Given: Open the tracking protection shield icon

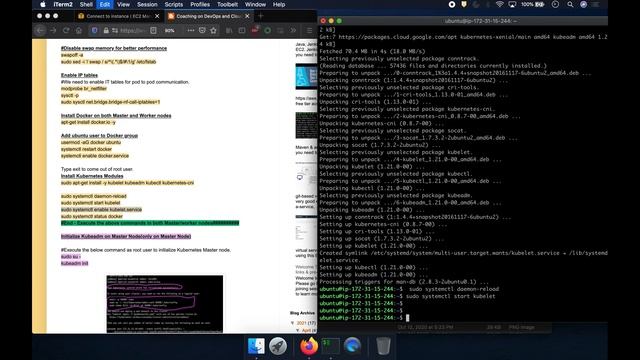Looking at the screenshot, I should [x=94, y=30].
